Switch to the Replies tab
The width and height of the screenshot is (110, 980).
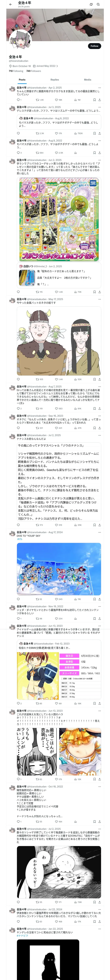55,80
